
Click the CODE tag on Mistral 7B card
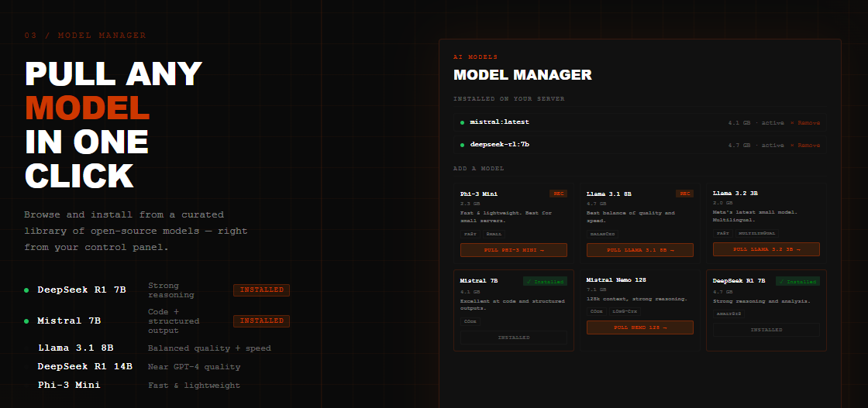coord(470,321)
